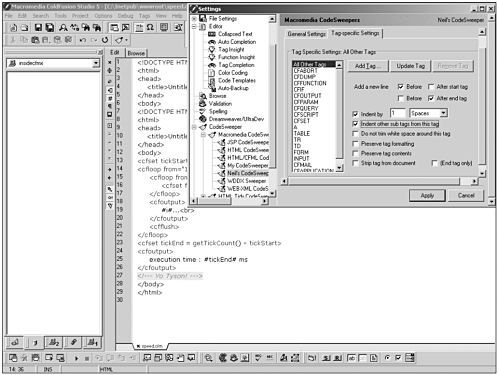
Task: Click the Spelling check icon in the bottom toolbar
Action: click(258, 358)
